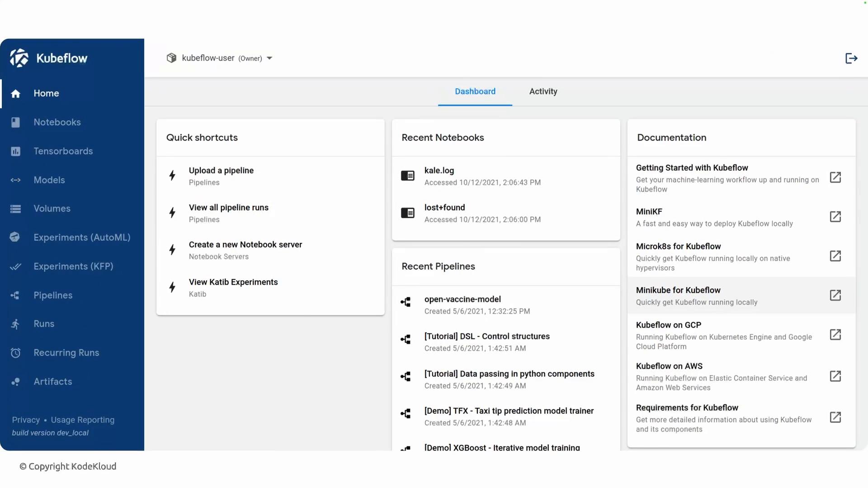Click the Privacy link
868x488 pixels.
pos(26,420)
